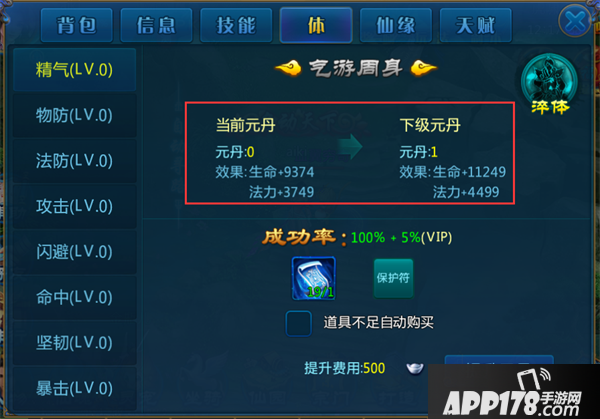
Task: Click the 淬体 body tempering icon
Action: pyautogui.click(x=549, y=84)
